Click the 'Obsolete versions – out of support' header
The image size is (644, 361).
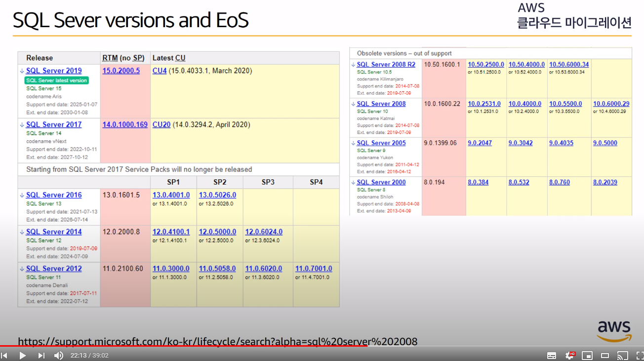[x=404, y=53]
